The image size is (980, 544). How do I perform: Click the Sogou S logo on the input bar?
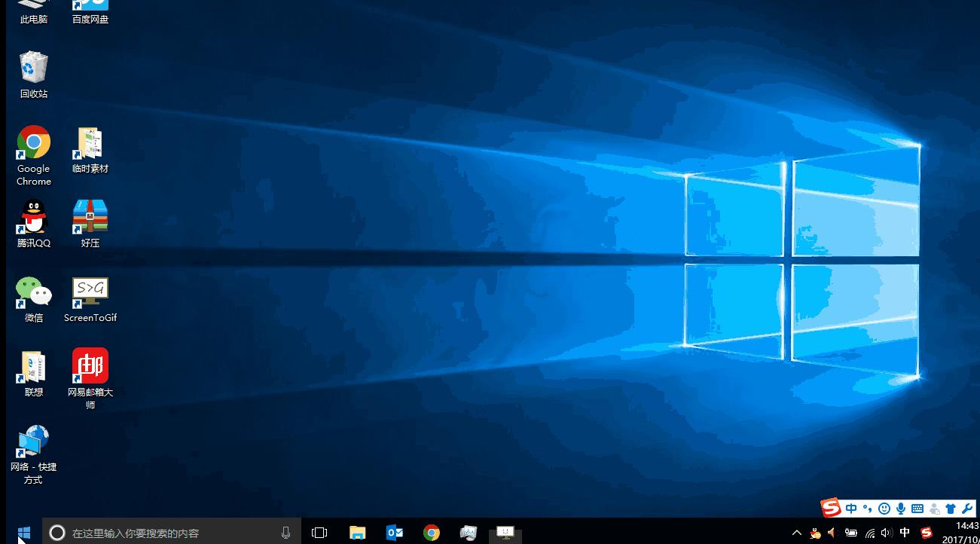tap(831, 507)
